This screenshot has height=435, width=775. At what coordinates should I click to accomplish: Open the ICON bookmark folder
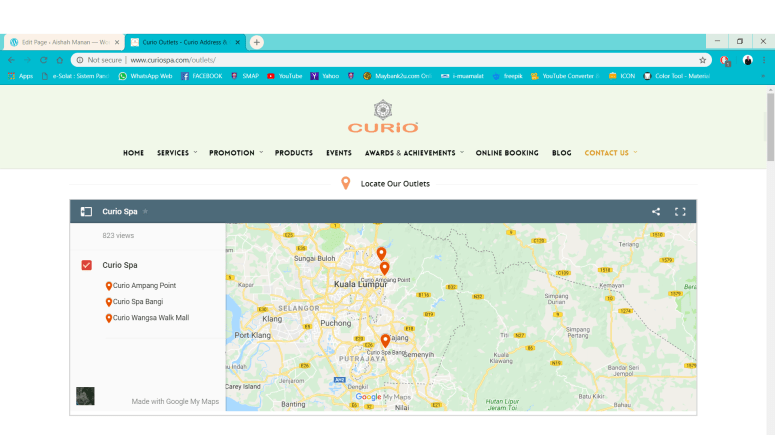622,76
